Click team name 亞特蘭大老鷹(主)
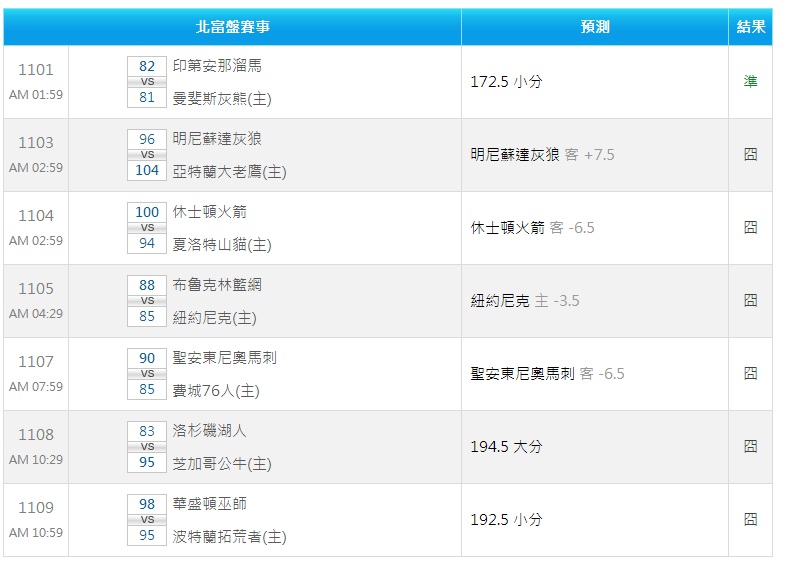 pyautogui.click(x=229, y=172)
